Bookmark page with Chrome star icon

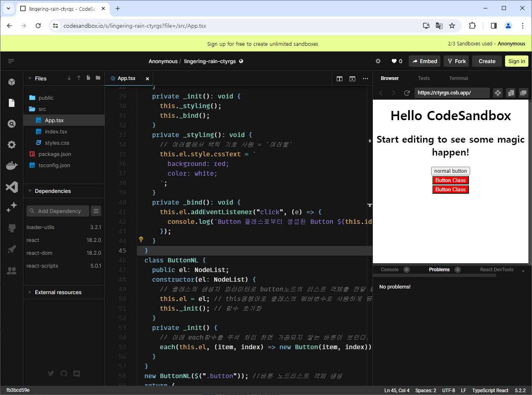pyautogui.click(x=452, y=26)
